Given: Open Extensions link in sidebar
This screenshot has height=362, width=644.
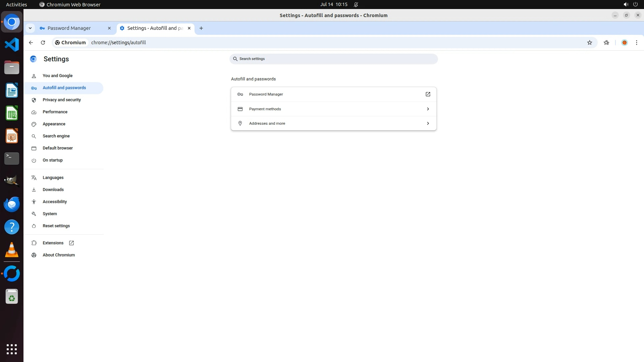Looking at the screenshot, I should [53, 243].
